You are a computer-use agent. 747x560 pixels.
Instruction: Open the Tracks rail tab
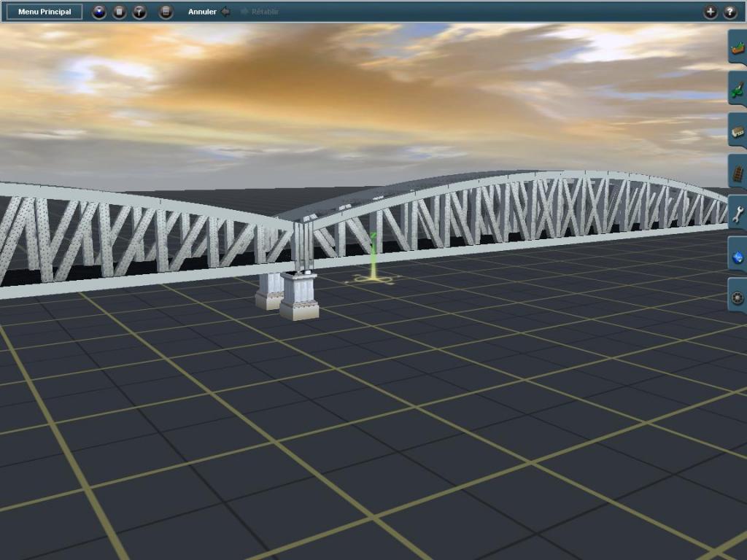click(738, 172)
